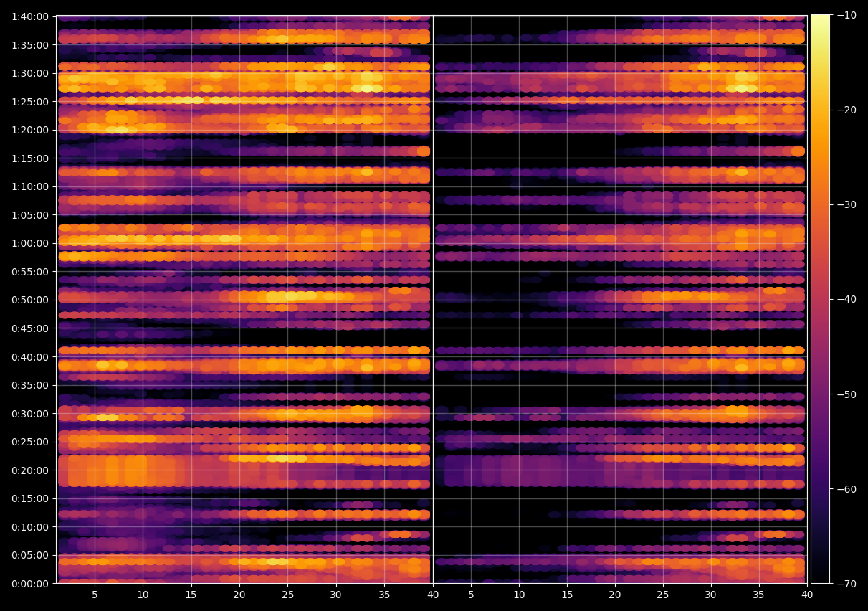The image size is (868, 611).
Task: Click the −60 colorbar tick label
Action: pos(846,488)
